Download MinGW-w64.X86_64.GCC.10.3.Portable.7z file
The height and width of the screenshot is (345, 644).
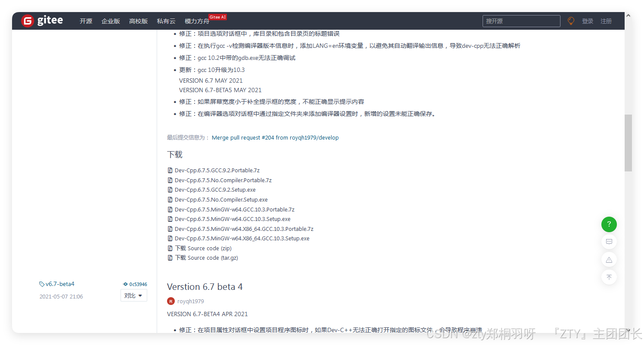pos(244,229)
